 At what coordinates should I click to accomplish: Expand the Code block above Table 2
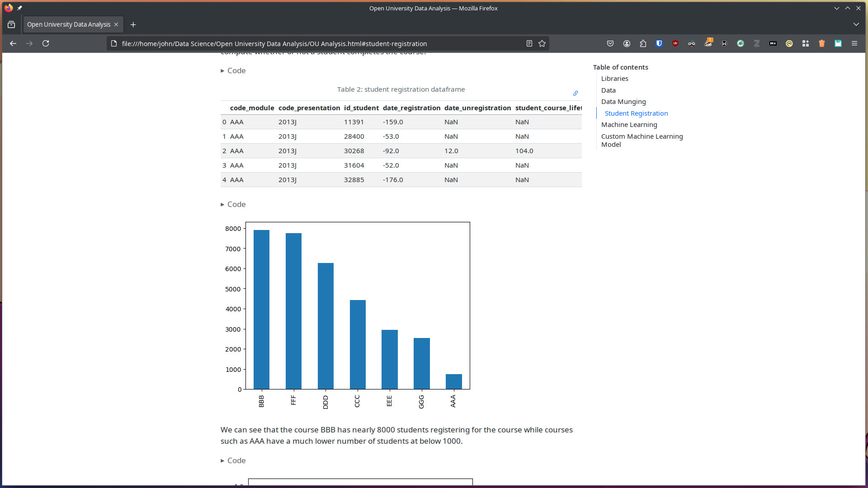pyautogui.click(x=233, y=70)
